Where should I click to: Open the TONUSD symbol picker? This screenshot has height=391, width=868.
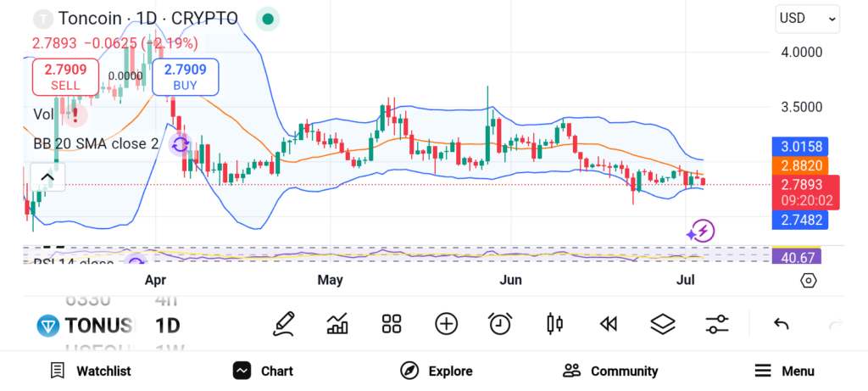coord(98,326)
